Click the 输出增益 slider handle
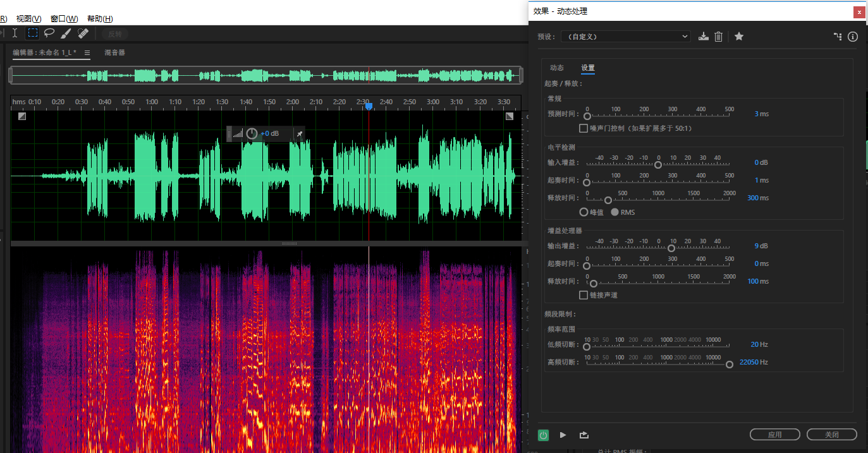 671,248
